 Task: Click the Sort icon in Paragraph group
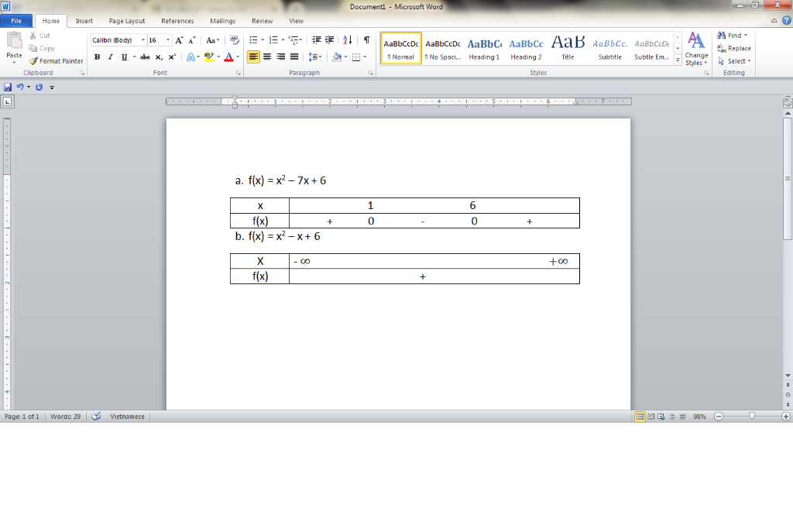(x=347, y=40)
